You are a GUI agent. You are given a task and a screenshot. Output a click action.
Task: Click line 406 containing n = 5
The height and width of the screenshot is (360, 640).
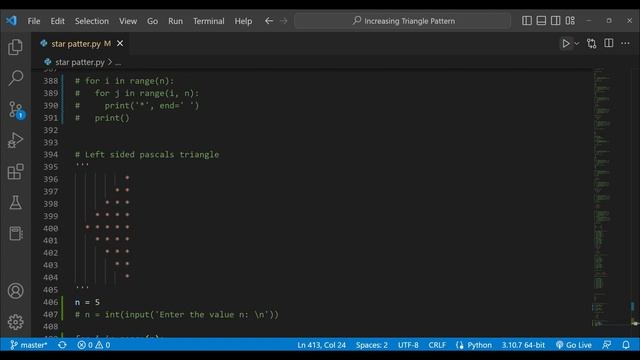tap(87, 302)
